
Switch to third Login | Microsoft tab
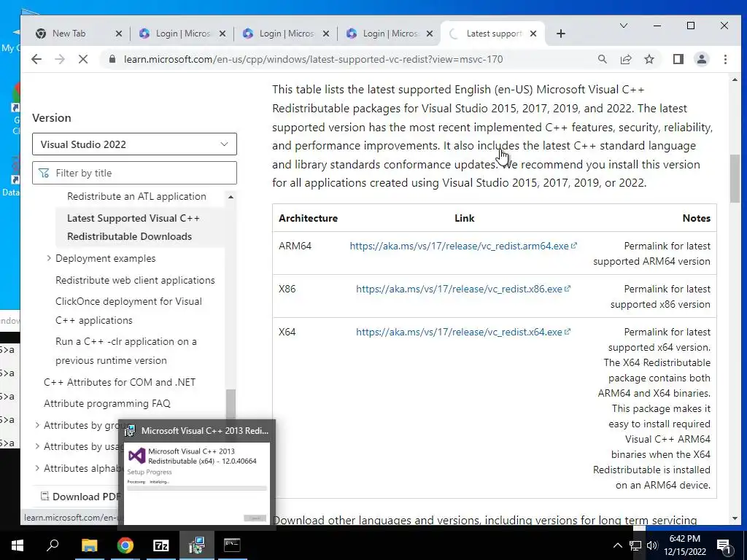coord(390,34)
